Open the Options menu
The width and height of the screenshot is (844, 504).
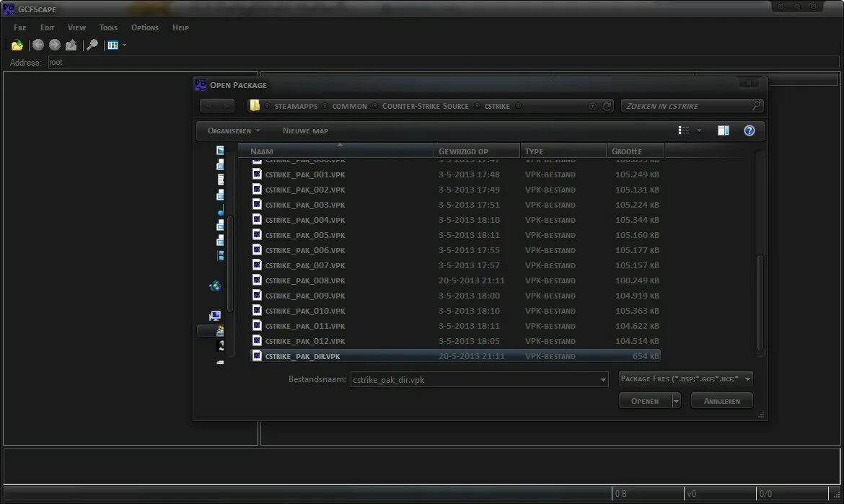point(145,27)
